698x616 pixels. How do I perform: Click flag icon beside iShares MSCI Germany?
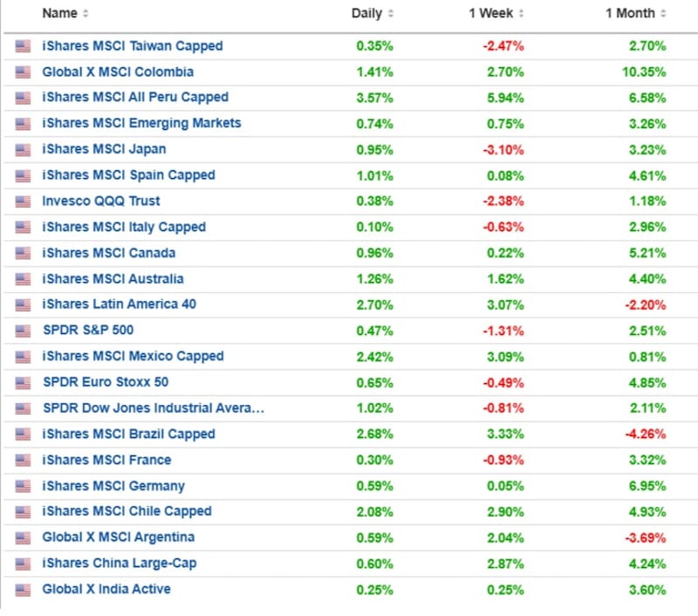coord(23,486)
